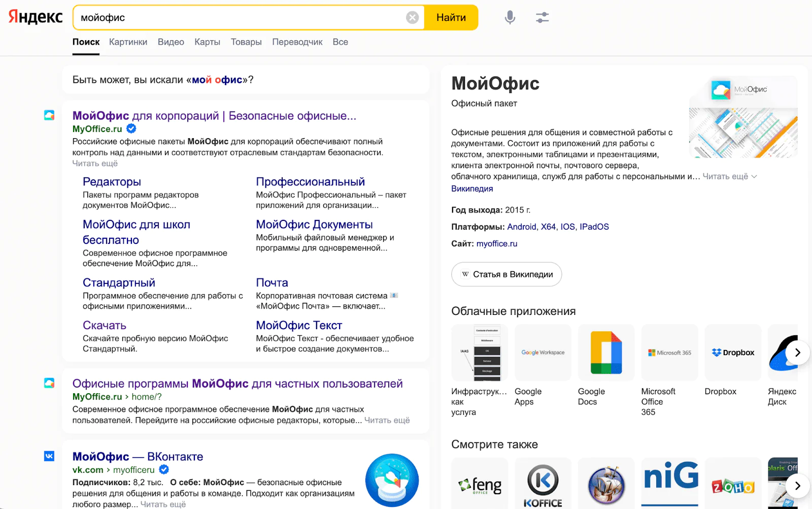Open result МойОфис для корпораций

[x=214, y=116]
